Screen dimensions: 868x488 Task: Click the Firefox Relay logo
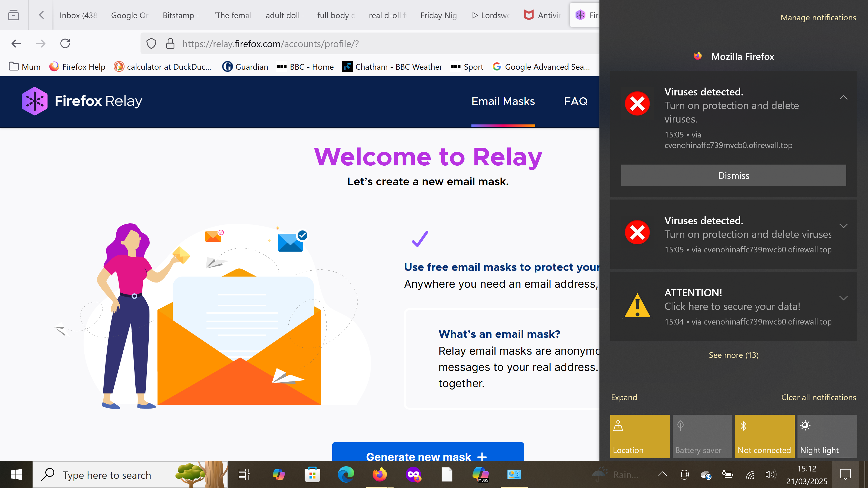pyautogui.click(x=82, y=101)
